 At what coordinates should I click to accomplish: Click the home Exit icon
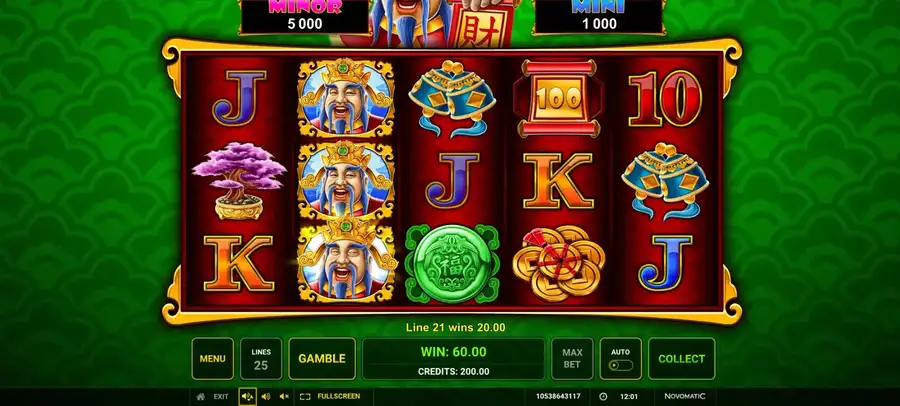coord(200,396)
